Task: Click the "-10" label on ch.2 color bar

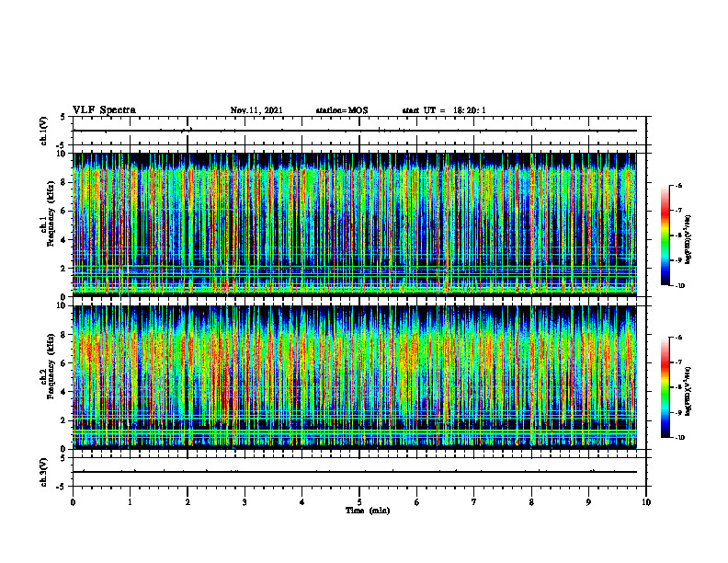Action: click(x=679, y=438)
